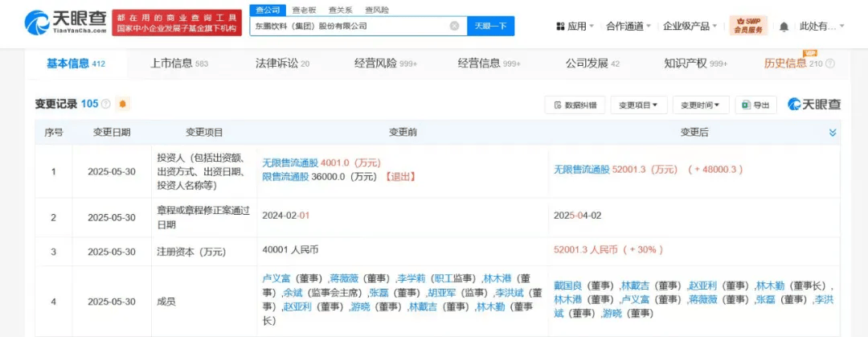
Task: Select the 查公司 search tab
Action: click(x=268, y=10)
